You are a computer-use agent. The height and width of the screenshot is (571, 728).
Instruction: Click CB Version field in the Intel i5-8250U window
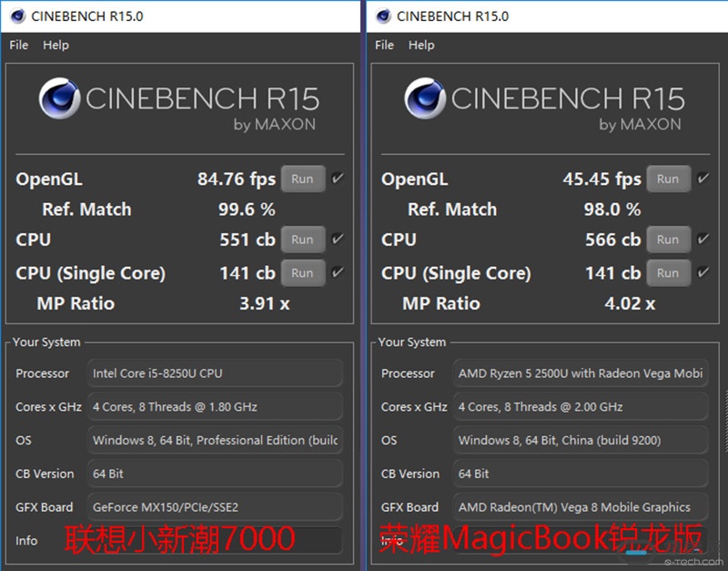pos(215,474)
